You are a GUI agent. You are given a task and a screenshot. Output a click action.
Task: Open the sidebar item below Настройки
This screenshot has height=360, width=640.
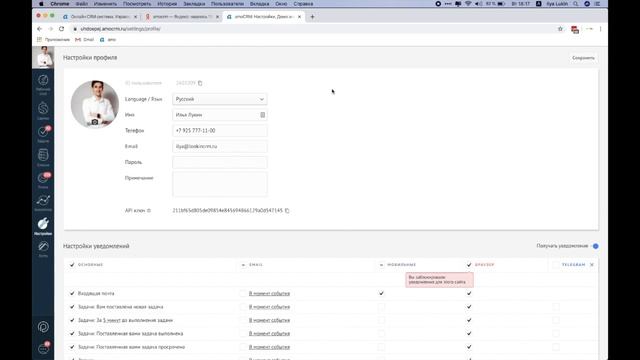pyautogui.click(x=43, y=249)
